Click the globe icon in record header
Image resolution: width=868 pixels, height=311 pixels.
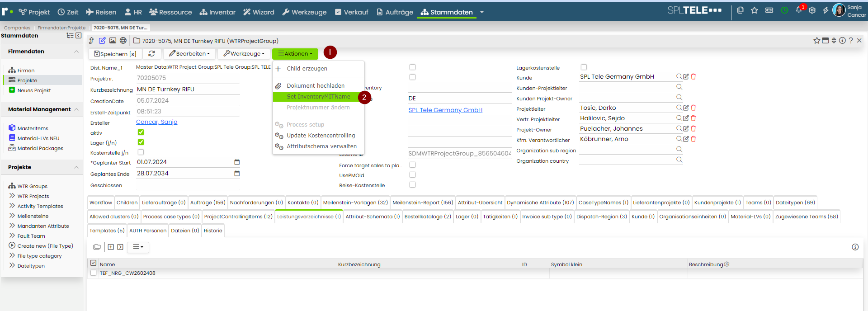point(123,41)
